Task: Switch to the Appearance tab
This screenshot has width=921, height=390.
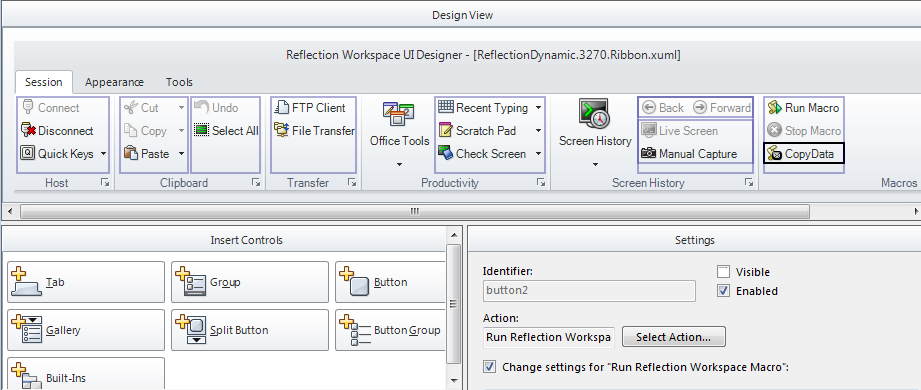Action: (114, 82)
